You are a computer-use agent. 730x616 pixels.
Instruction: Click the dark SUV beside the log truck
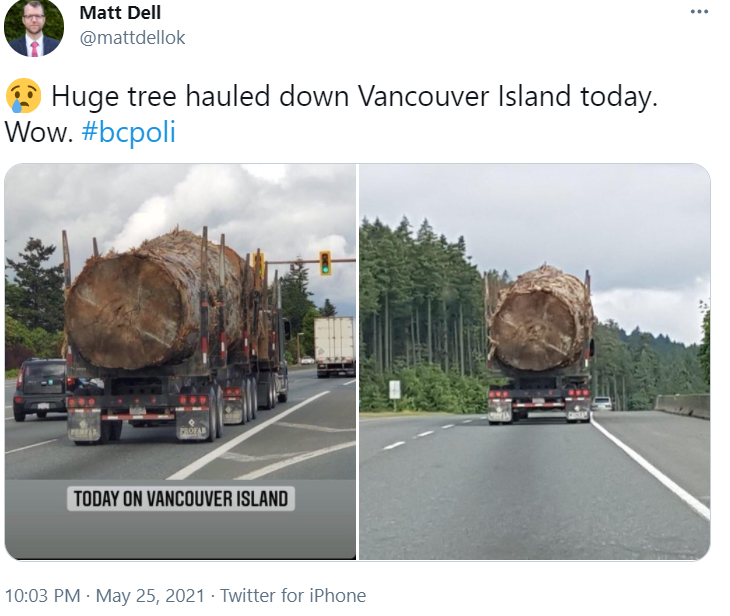coord(40,389)
